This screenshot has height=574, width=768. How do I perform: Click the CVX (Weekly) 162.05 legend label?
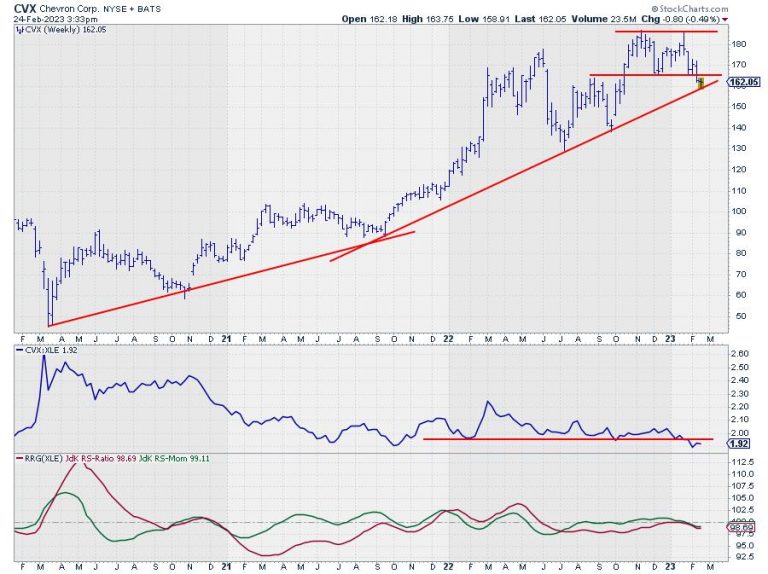[65, 29]
